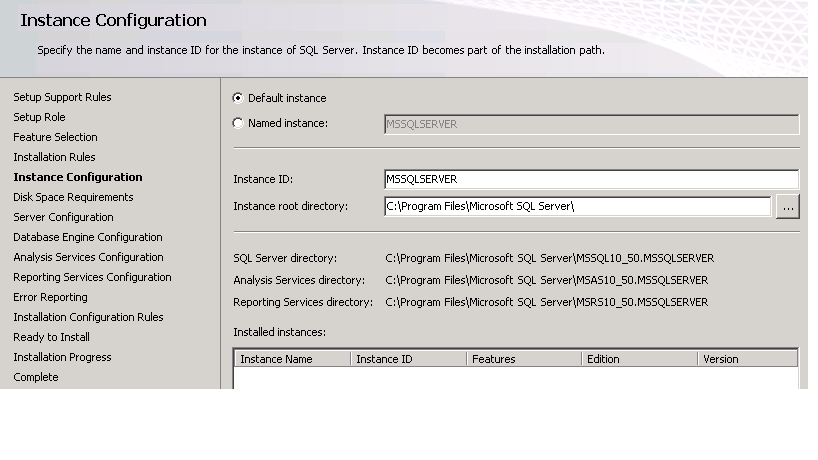Sort by Version column header
818x460 pixels.
click(x=748, y=359)
